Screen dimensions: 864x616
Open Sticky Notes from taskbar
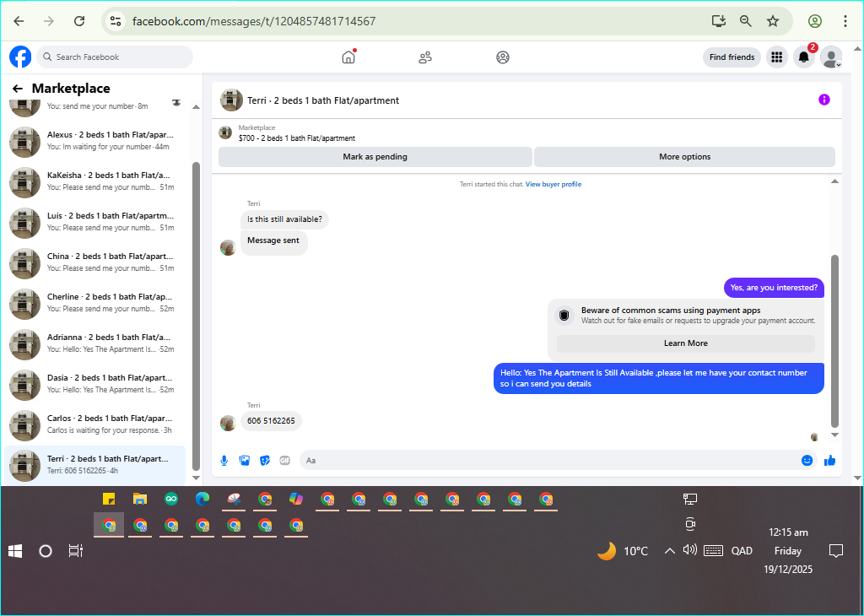click(x=109, y=500)
